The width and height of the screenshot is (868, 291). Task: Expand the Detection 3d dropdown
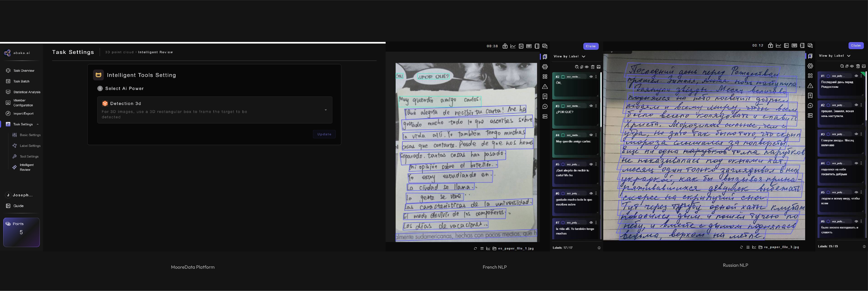(x=326, y=110)
